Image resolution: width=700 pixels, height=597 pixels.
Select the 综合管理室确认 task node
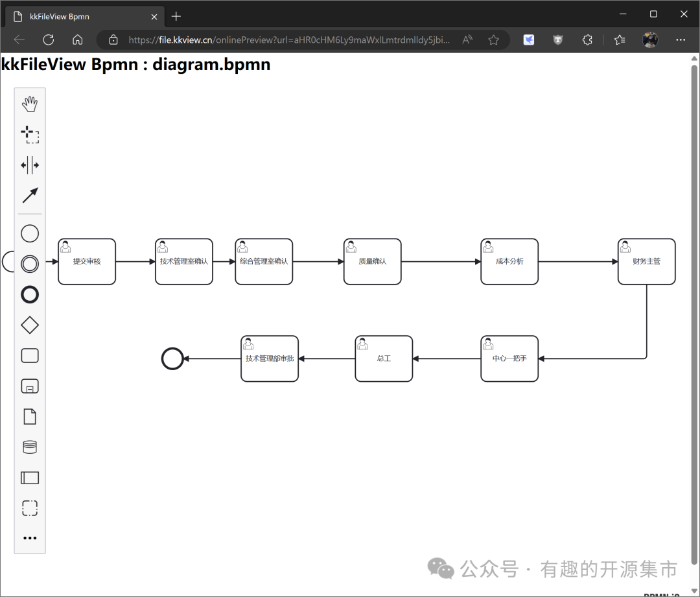point(264,262)
